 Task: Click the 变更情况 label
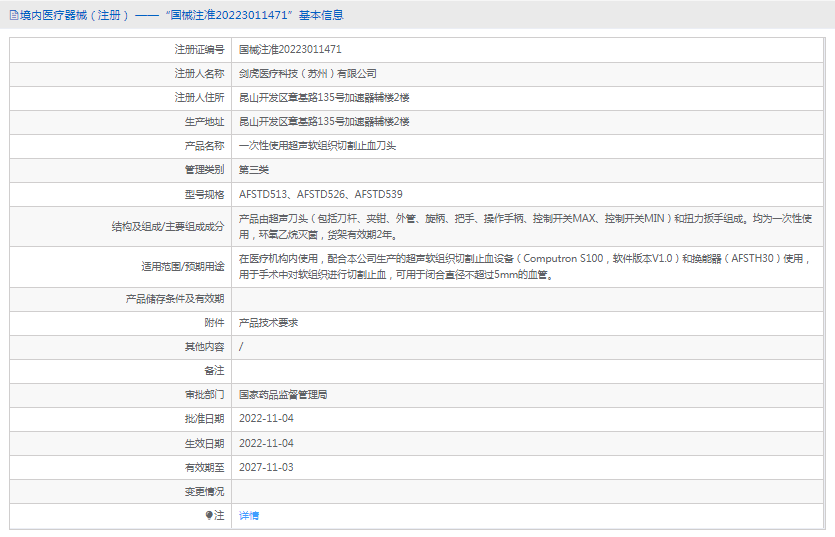click(204, 491)
